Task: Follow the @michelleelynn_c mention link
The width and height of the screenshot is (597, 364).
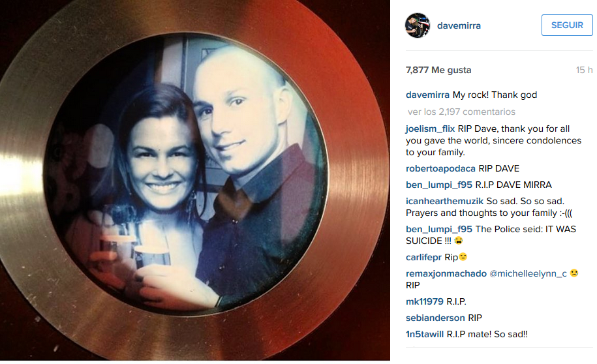Action: click(x=528, y=273)
